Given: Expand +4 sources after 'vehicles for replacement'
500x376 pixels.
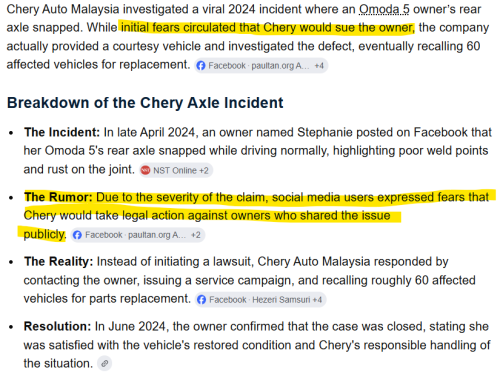Looking at the screenshot, I should tap(319, 66).
